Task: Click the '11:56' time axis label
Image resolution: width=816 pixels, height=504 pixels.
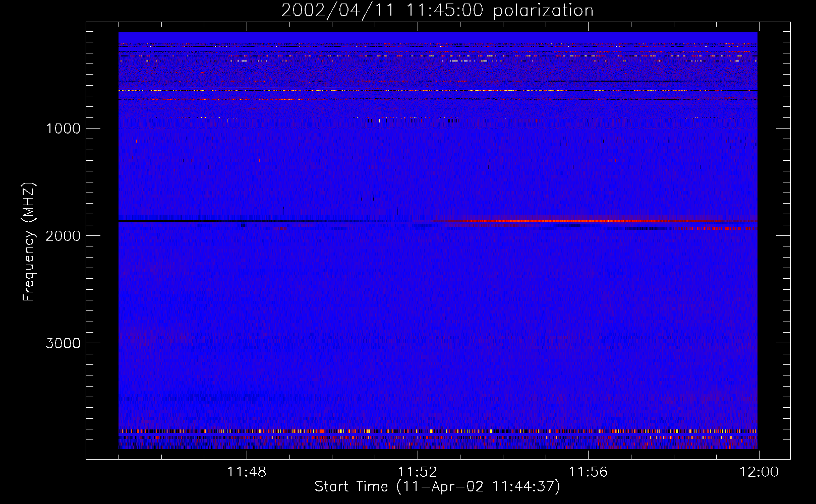Action: (588, 472)
